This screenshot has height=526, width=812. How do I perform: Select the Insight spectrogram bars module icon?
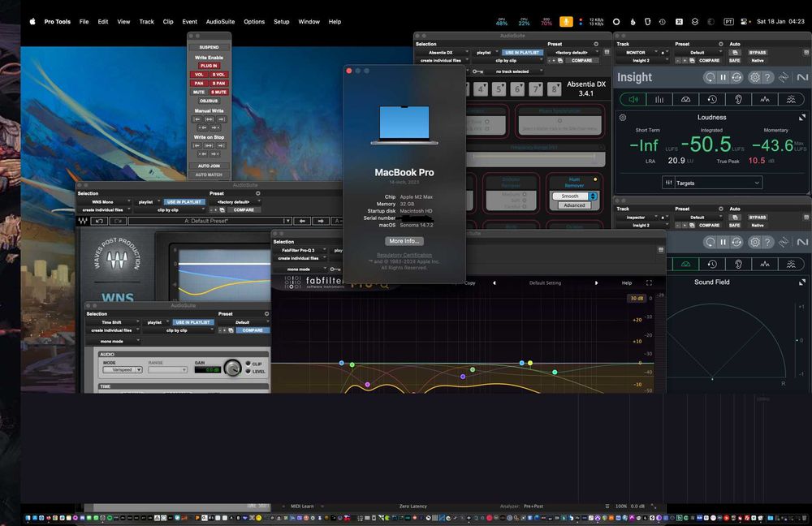(x=659, y=100)
